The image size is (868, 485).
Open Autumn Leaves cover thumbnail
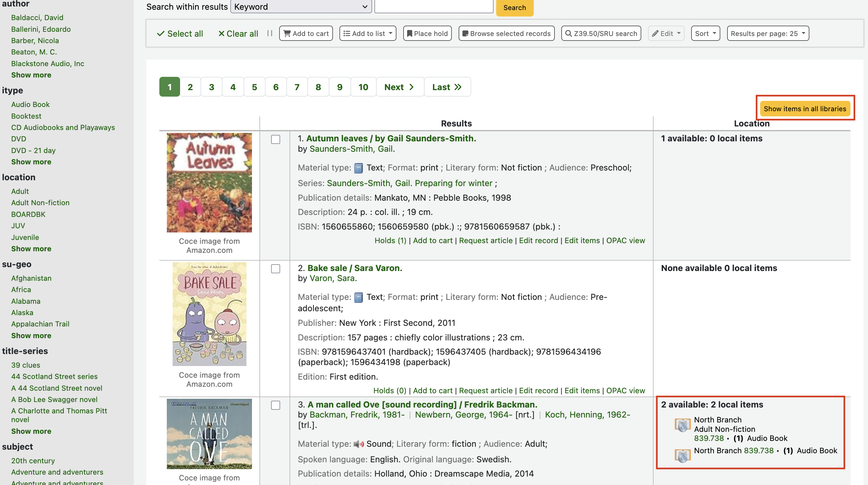tap(209, 183)
